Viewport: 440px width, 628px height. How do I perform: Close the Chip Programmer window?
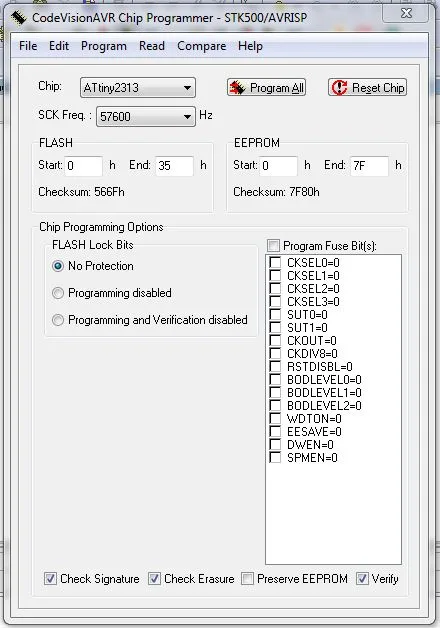point(406,13)
